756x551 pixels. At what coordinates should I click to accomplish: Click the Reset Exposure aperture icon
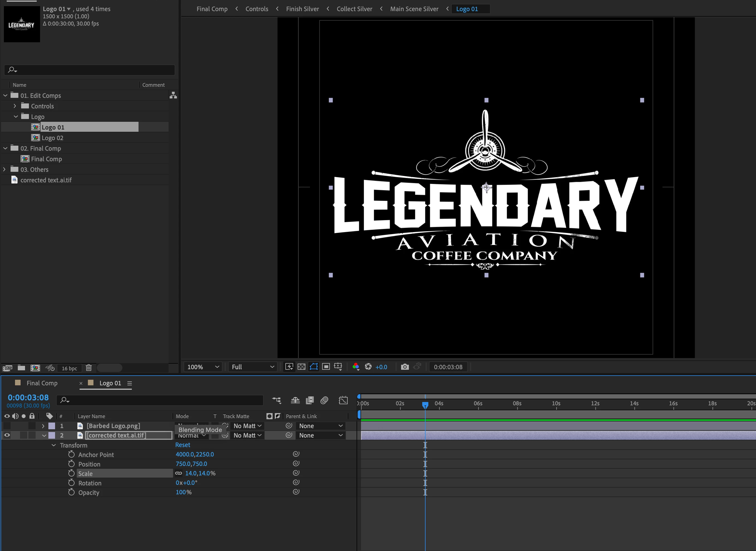(368, 367)
